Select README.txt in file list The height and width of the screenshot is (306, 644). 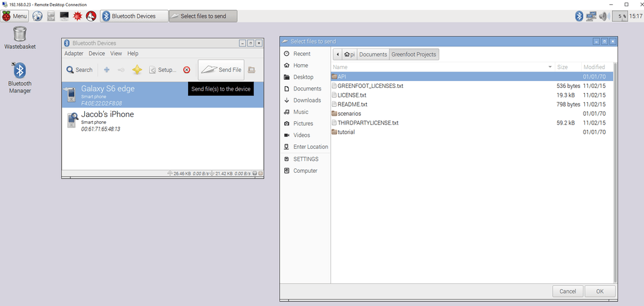(x=352, y=104)
